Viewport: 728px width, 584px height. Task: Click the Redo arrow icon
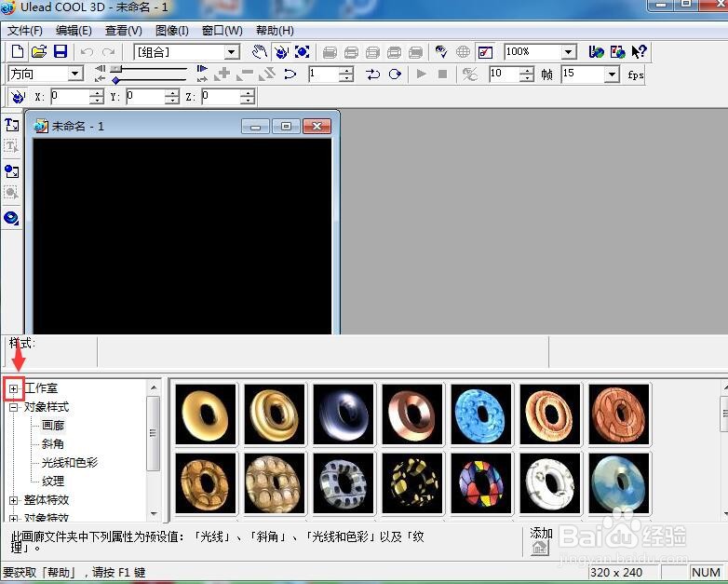[109, 51]
